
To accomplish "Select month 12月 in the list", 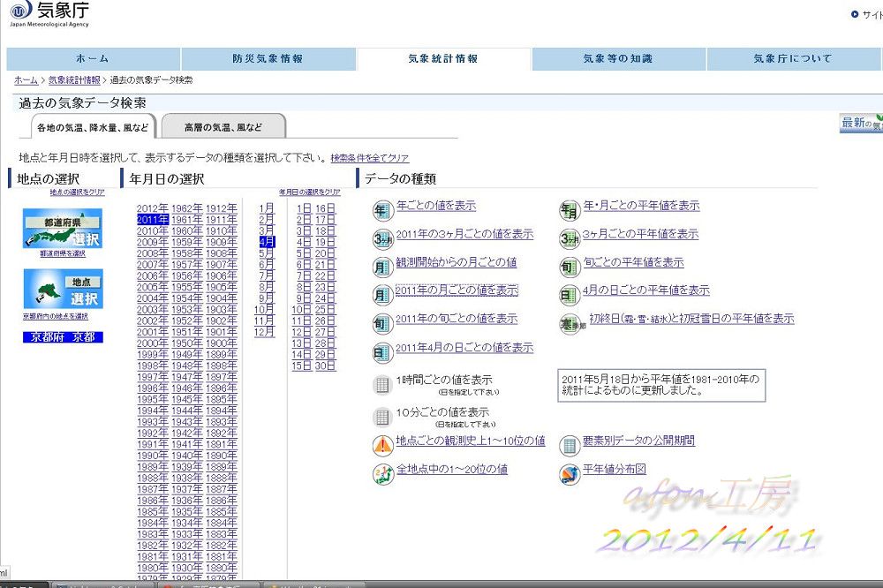I will coord(264,332).
